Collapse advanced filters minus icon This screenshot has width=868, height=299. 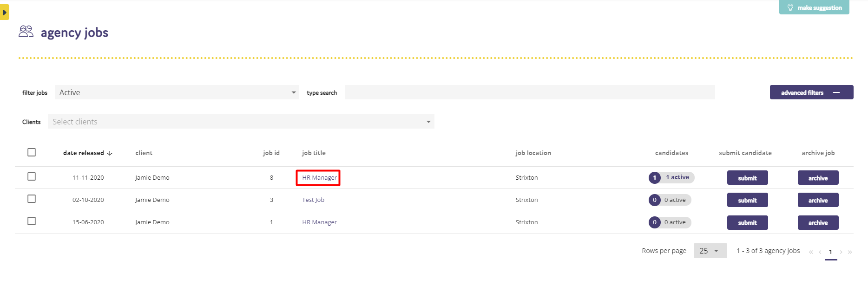point(836,92)
